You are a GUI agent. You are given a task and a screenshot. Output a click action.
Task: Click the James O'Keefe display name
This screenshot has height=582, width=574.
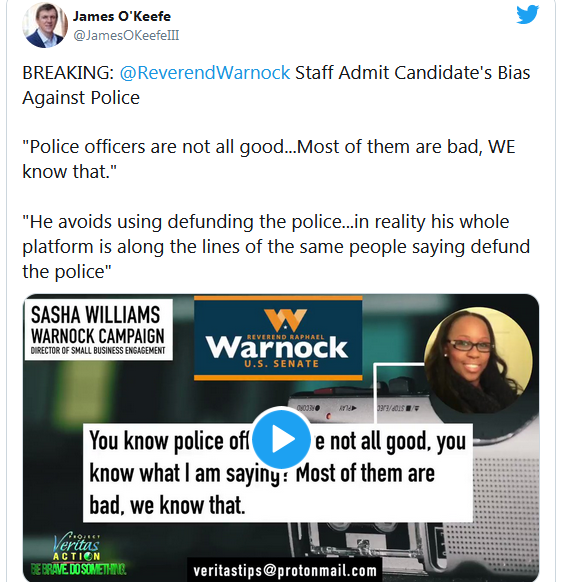tap(122, 16)
